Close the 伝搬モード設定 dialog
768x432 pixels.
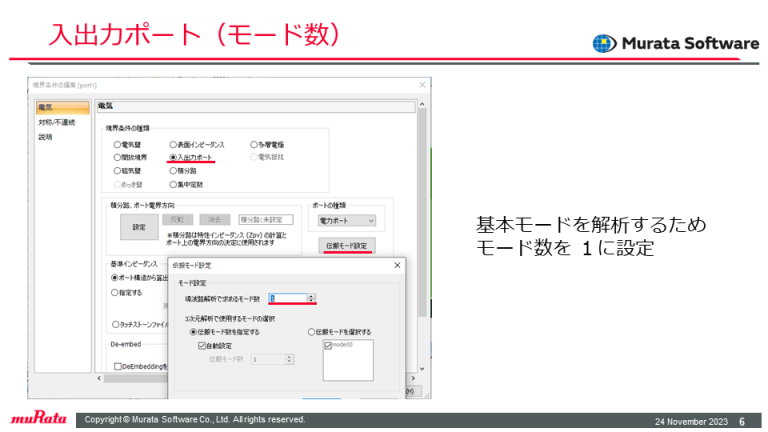tap(397, 265)
